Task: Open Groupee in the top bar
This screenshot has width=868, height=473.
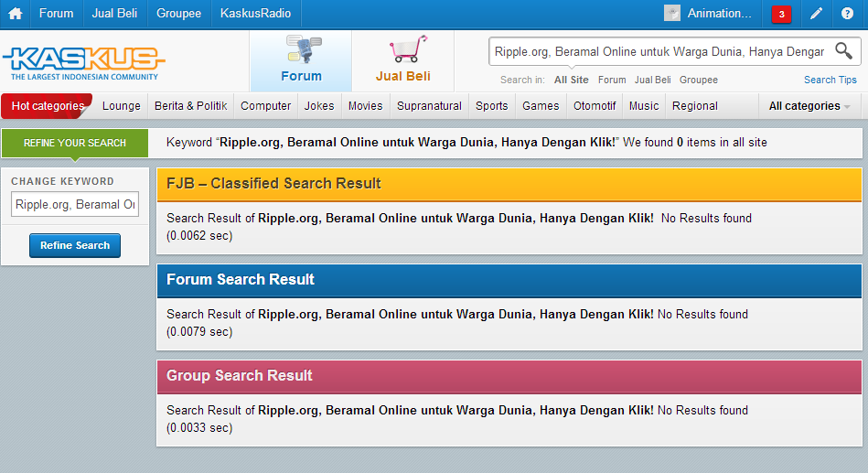Action: click(178, 14)
